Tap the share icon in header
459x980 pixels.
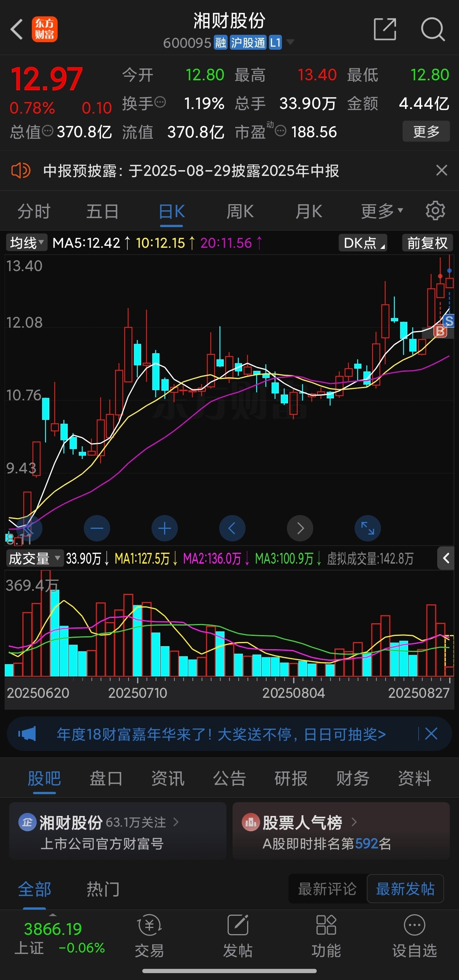coord(385,29)
